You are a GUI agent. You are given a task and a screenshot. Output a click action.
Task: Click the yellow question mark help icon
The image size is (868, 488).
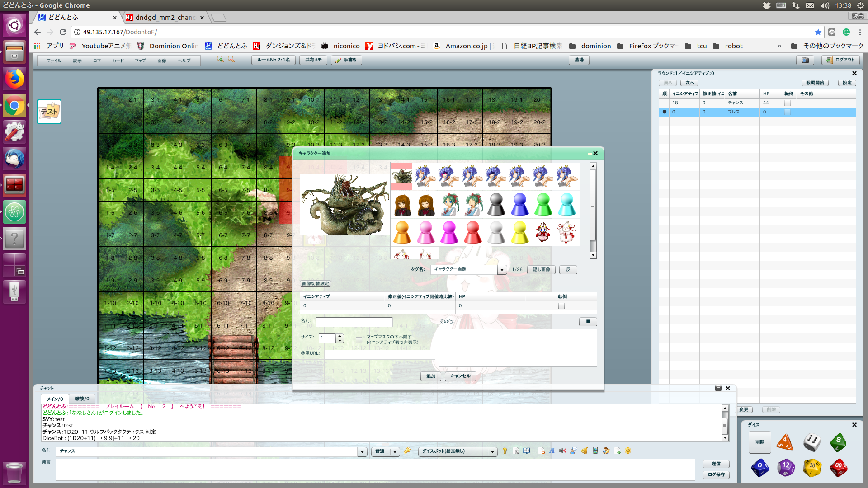pyautogui.click(x=505, y=451)
